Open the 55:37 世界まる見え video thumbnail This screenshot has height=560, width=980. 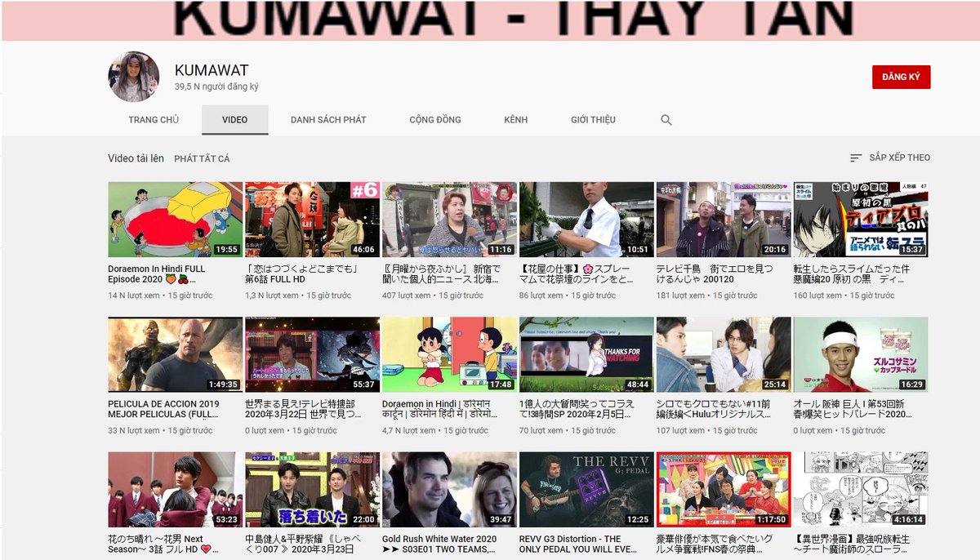(312, 355)
